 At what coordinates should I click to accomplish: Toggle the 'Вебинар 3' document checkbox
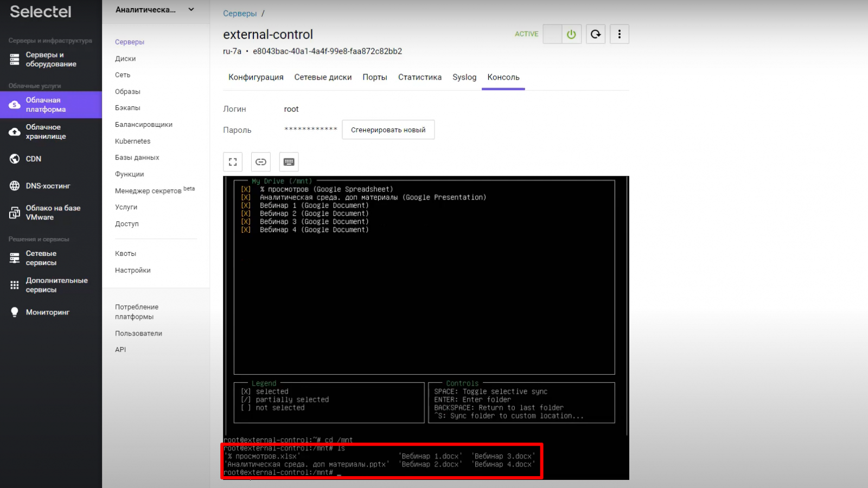[x=246, y=222]
